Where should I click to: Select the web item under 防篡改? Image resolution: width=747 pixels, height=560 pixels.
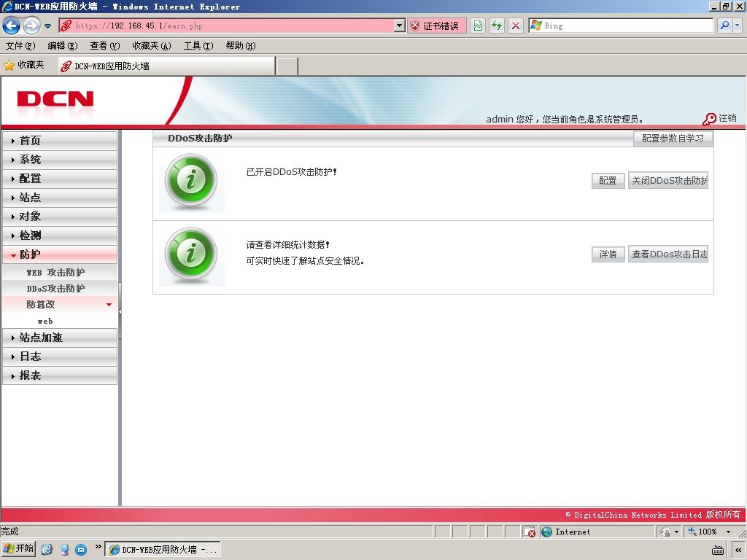(45, 321)
